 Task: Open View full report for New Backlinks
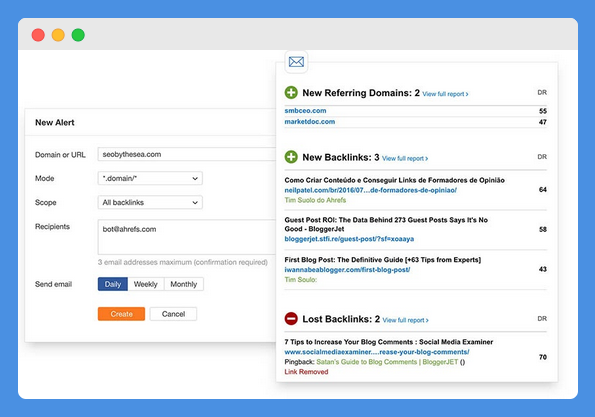[x=405, y=159]
